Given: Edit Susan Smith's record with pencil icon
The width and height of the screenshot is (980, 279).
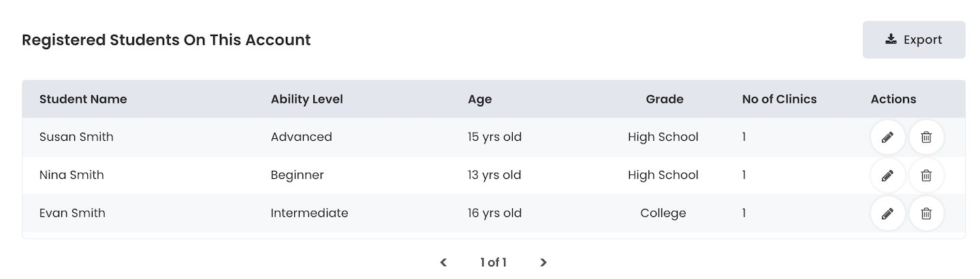Looking at the screenshot, I should [x=887, y=137].
